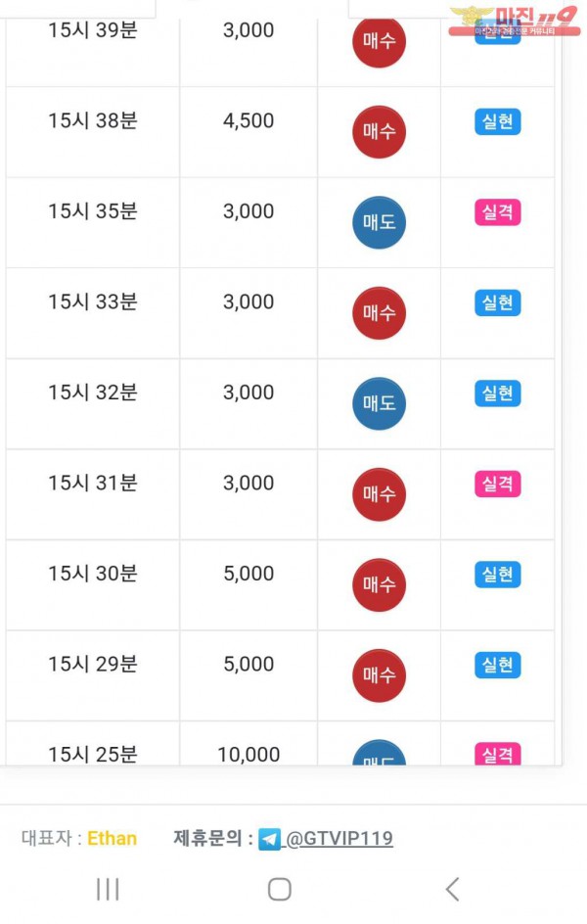Click the 매수 circle in the 15시 30분 row

[379, 584]
